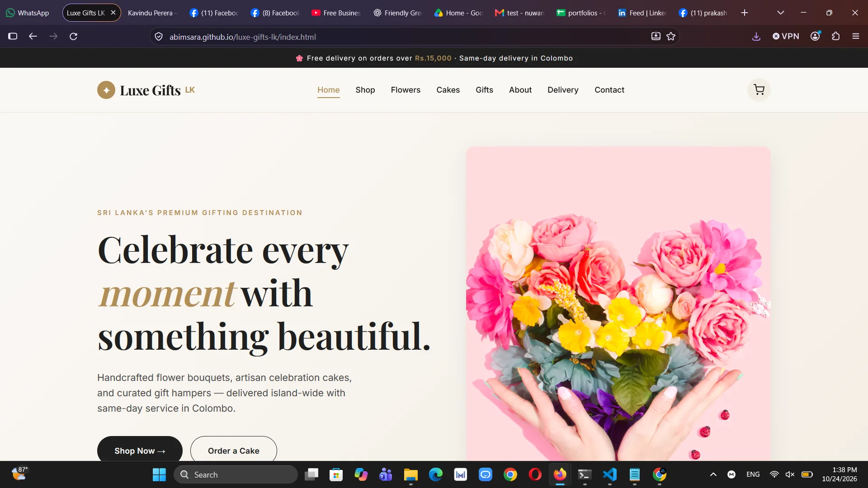Switch to the Kavindu Perera tab
This screenshot has height=488, width=868.
coord(152,13)
